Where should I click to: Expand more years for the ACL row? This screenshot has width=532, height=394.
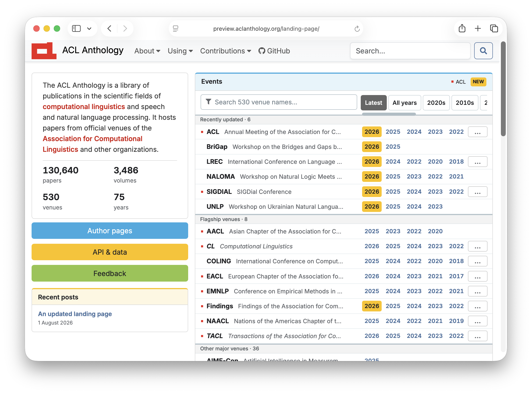(477, 132)
